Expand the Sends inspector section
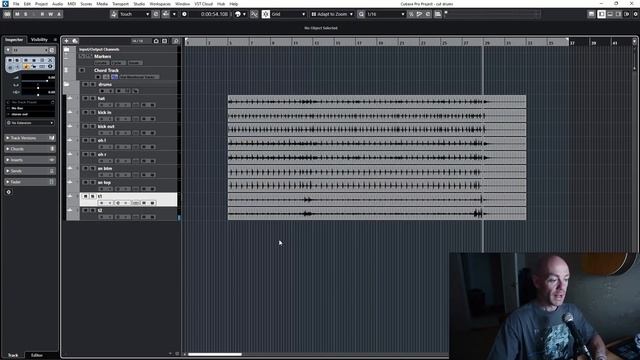This screenshot has width=640, height=360. [x=29, y=171]
